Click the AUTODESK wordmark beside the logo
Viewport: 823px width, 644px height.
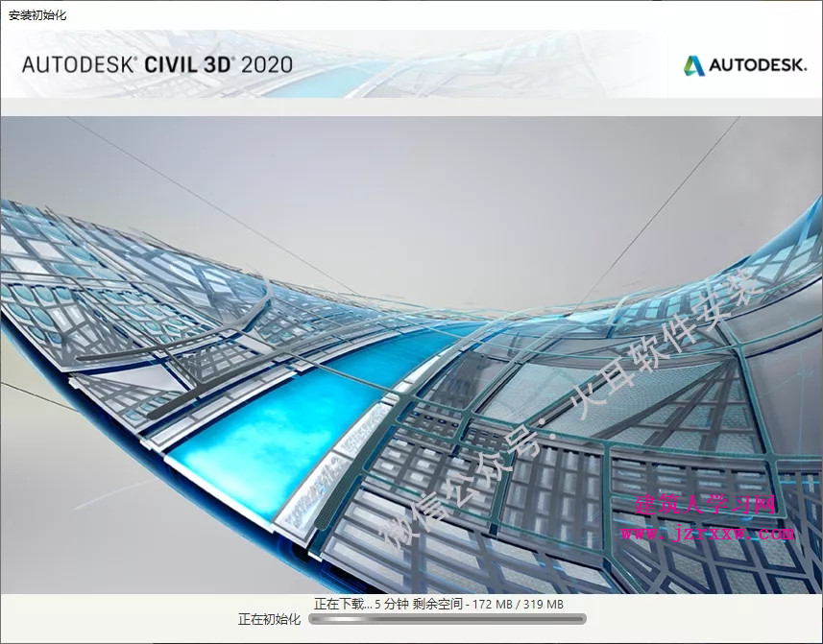[x=758, y=65]
